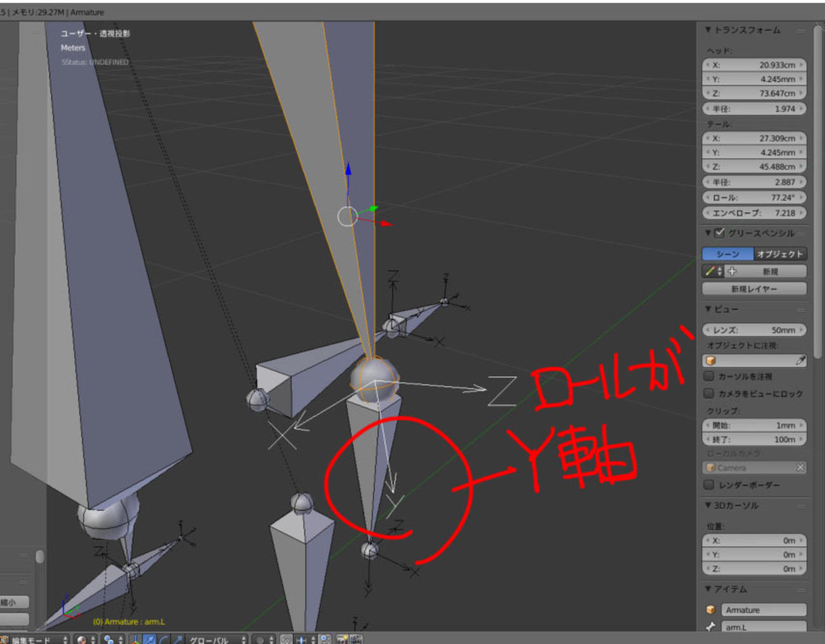Screen dimensions: 825x644
Task: Select the rotate manipulator arc icon
Action: point(163,639)
